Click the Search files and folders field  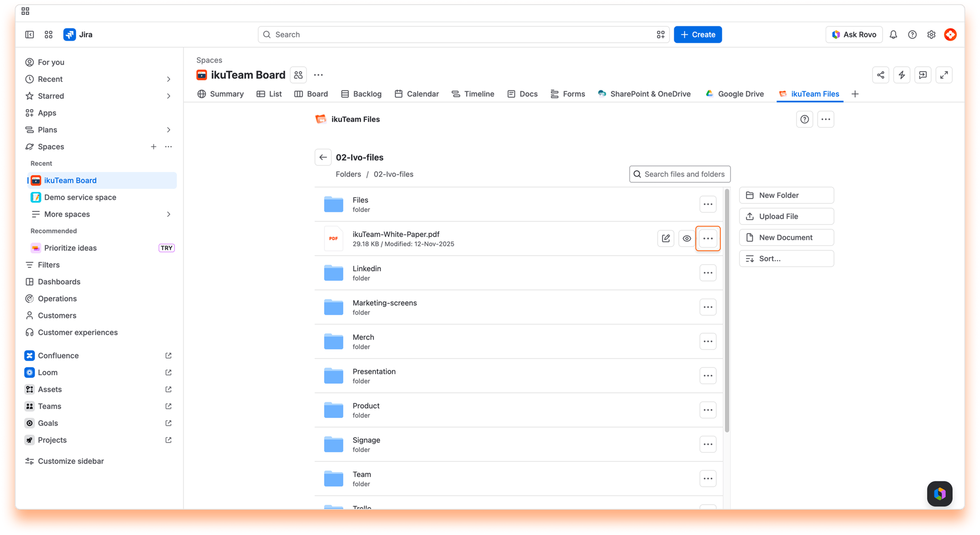tap(680, 174)
